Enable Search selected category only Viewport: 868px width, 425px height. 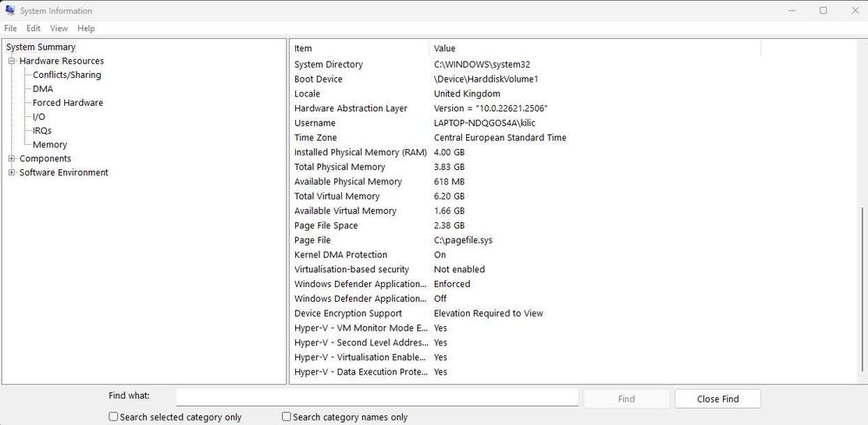point(113,416)
